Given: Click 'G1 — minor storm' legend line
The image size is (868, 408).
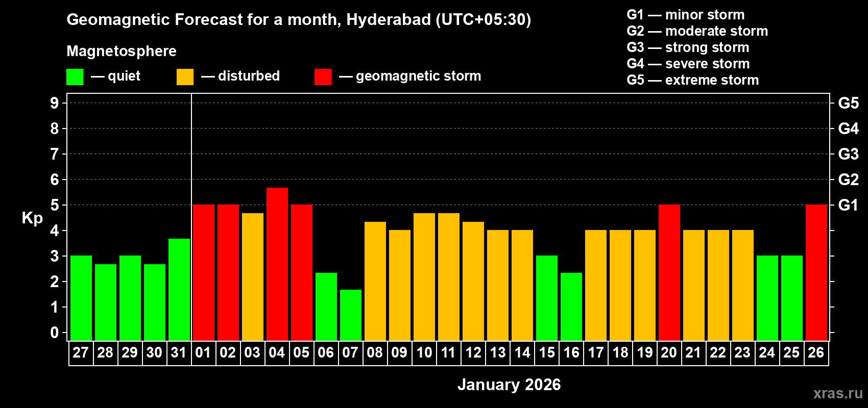Looking at the screenshot, I should [685, 15].
